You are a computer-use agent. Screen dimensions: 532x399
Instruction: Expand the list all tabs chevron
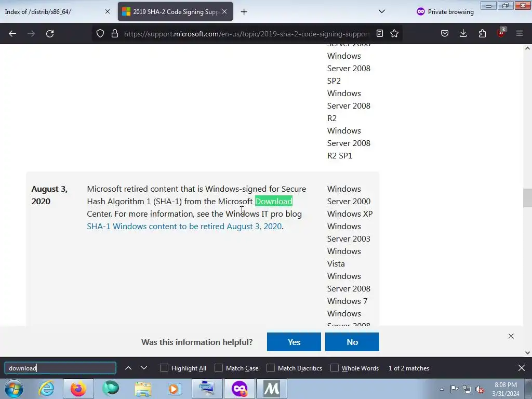tap(382, 11)
